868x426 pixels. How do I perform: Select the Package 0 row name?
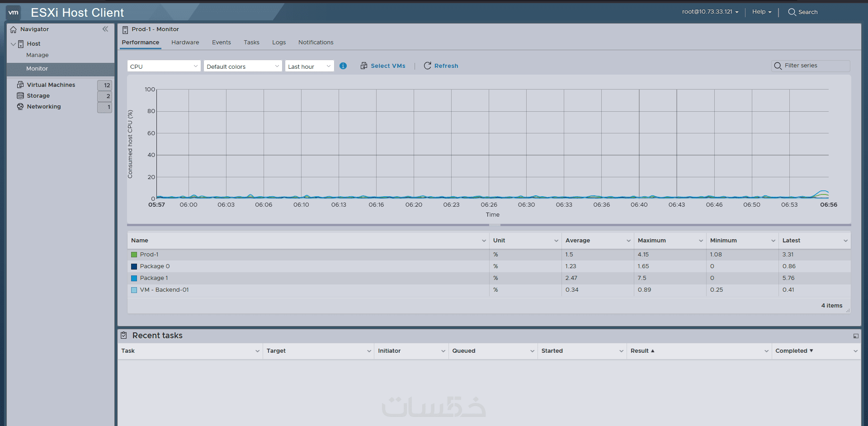pyautogui.click(x=155, y=266)
